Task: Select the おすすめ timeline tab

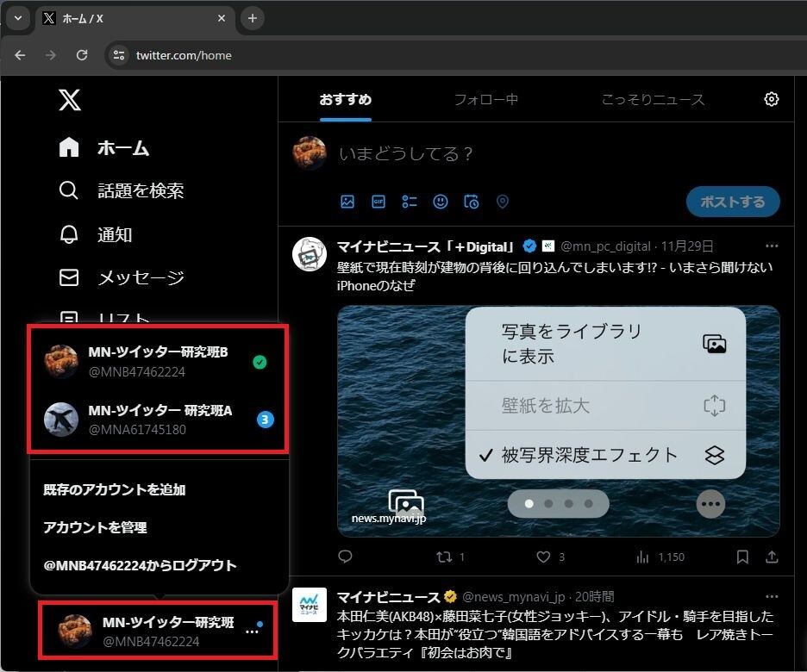Action: click(346, 99)
